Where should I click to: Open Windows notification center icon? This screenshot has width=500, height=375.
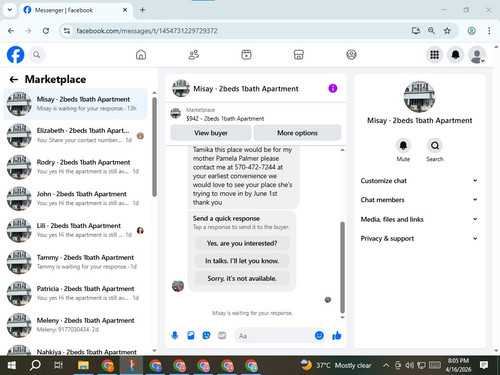(484, 365)
